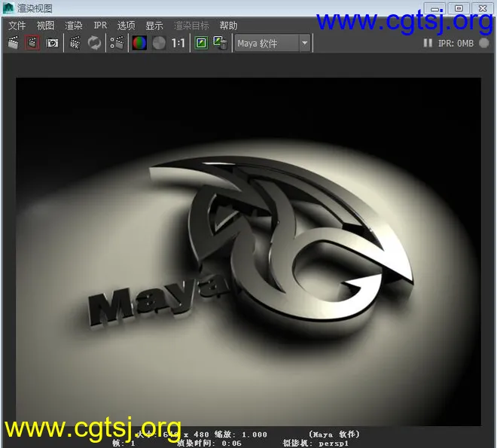Image resolution: width=497 pixels, height=448 pixels.
Task: Pause IPR tuning with the pause icon
Action: [x=428, y=43]
